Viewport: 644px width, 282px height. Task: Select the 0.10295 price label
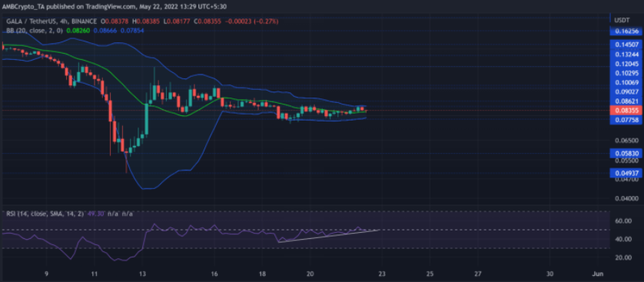coord(626,73)
